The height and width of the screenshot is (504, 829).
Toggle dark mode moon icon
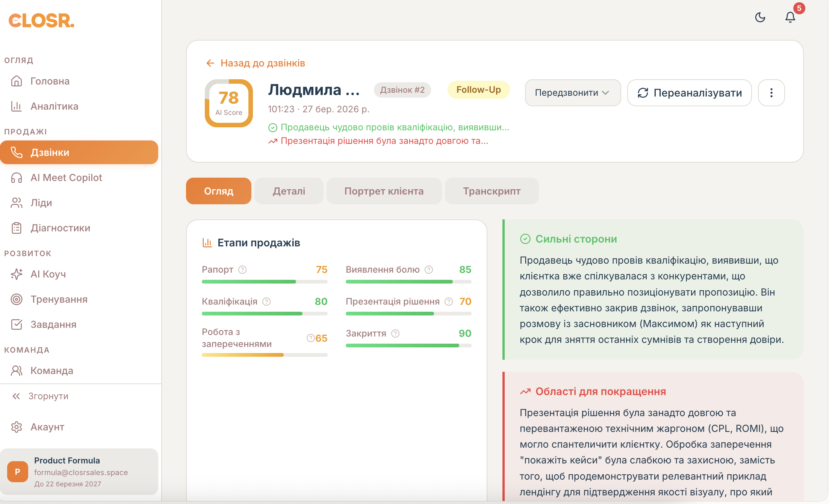coord(760,17)
